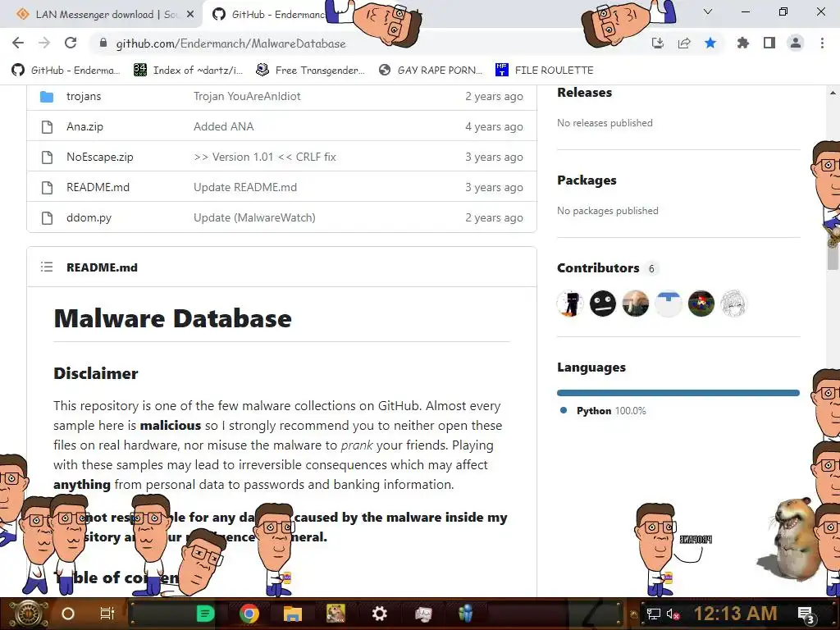840x630 pixels.
Task: Open the Added ANA commit message
Action: [x=223, y=127]
